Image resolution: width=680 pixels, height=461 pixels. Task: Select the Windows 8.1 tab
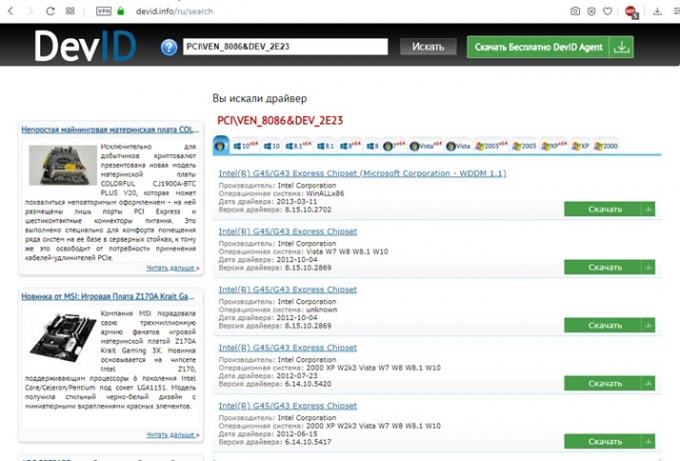coord(325,146)
